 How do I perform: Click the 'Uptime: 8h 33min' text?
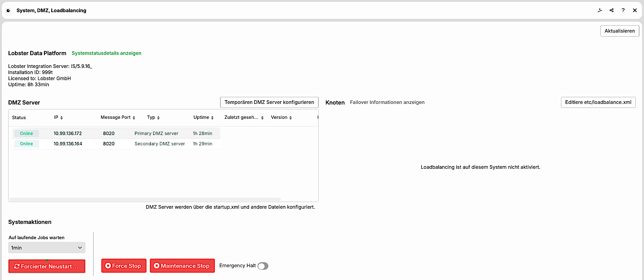[29, 84]
